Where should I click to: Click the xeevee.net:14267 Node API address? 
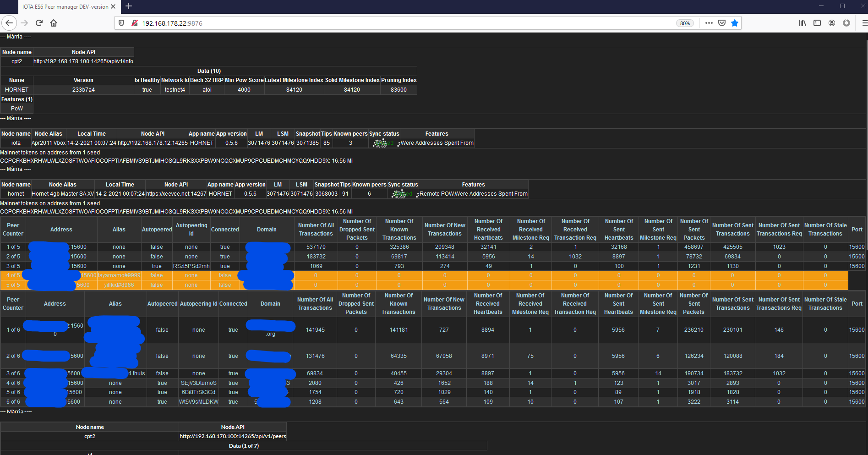pos(176,194)
